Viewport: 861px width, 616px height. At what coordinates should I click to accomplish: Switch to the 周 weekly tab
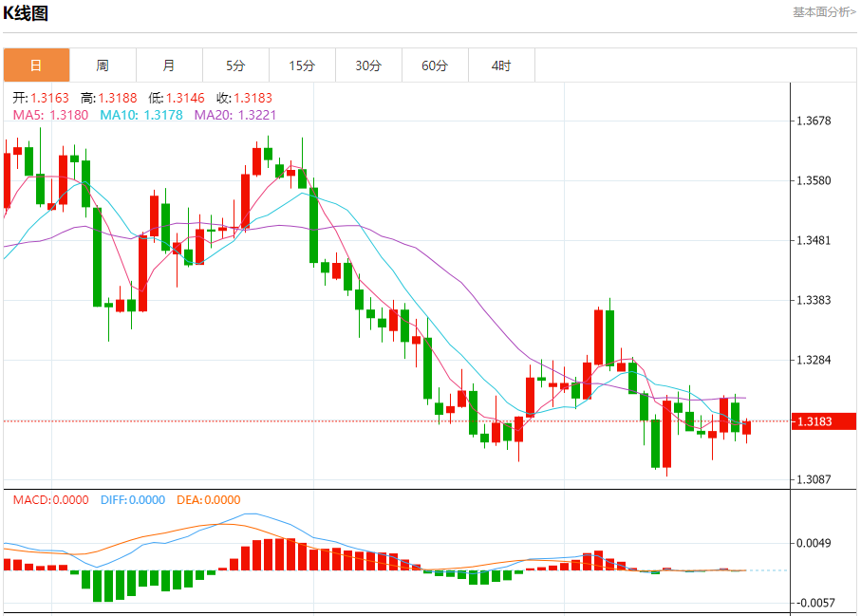point(103,65)
